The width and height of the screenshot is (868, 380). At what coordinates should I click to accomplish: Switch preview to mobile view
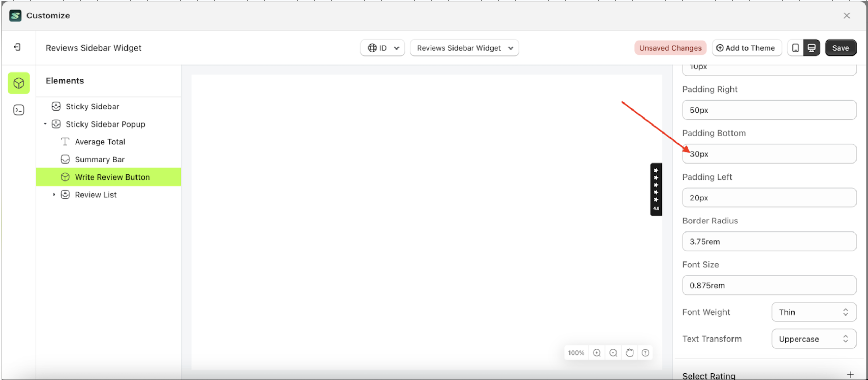795,48
